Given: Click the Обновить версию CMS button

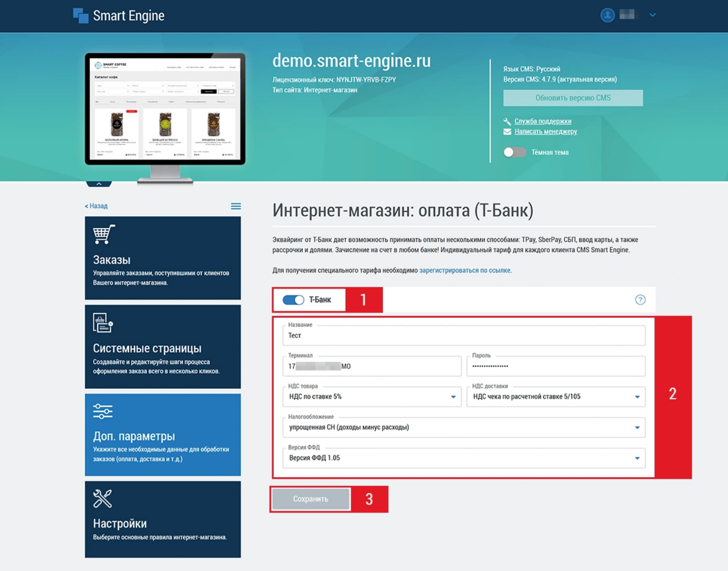Looking at the screenshot, I should click(573, 98).
